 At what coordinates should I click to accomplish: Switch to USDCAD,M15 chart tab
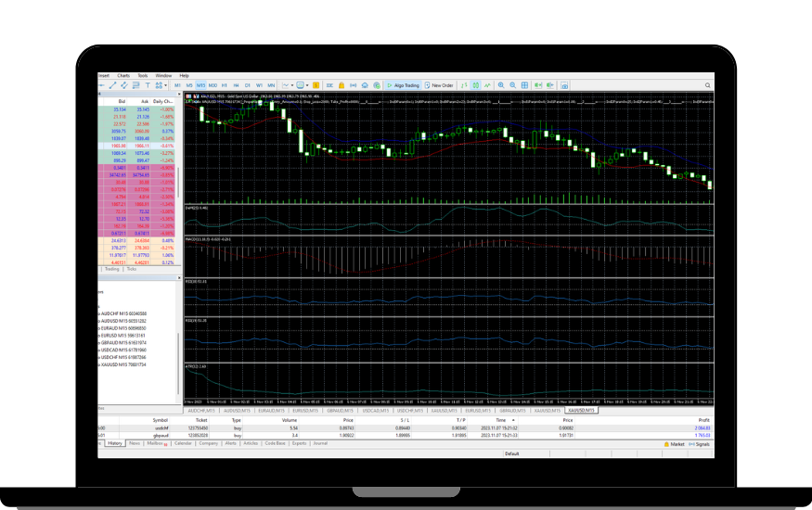pos(376,410)
